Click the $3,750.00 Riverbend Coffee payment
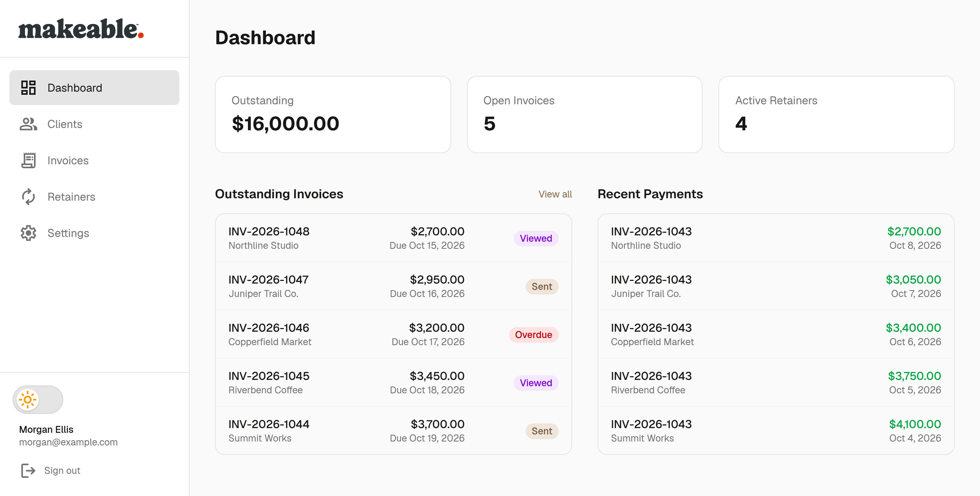Viewport: 980px width, 496px height. pyautogui.click(x=914, y=376)
